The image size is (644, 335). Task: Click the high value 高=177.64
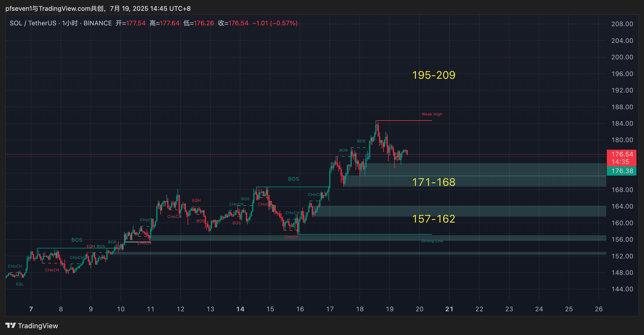[x=164, y=23]
